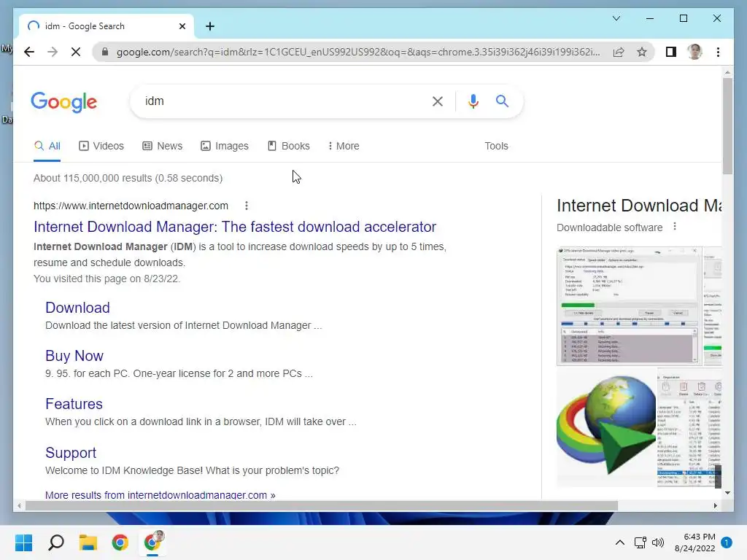Image resolution: width=747 pixels, height=560 pixels.
Task: Close the idm - Google Search tab
Action: click(182, 26)
